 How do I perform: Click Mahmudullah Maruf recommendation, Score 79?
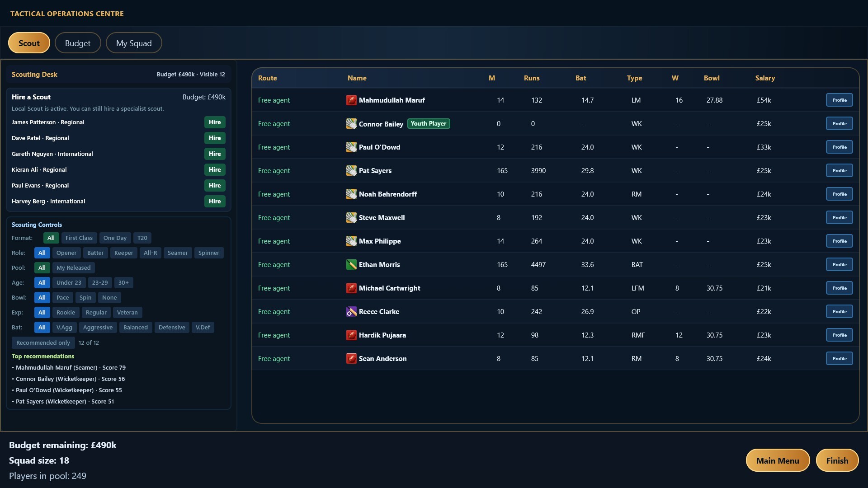[x=69, y=368]
